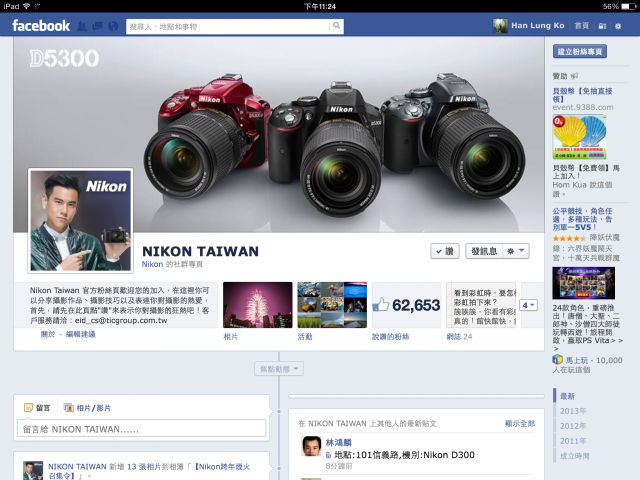Click the search magnifier icon

[x=336, y=26]
